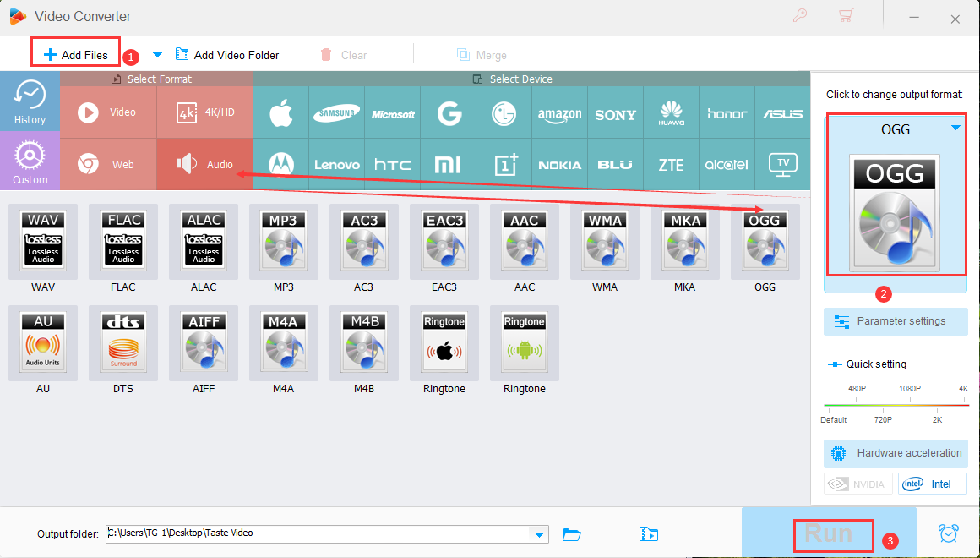Select the WAV lossless audio format
The image size is (980, 558).
pyautogui.click(x=43, y=242)
